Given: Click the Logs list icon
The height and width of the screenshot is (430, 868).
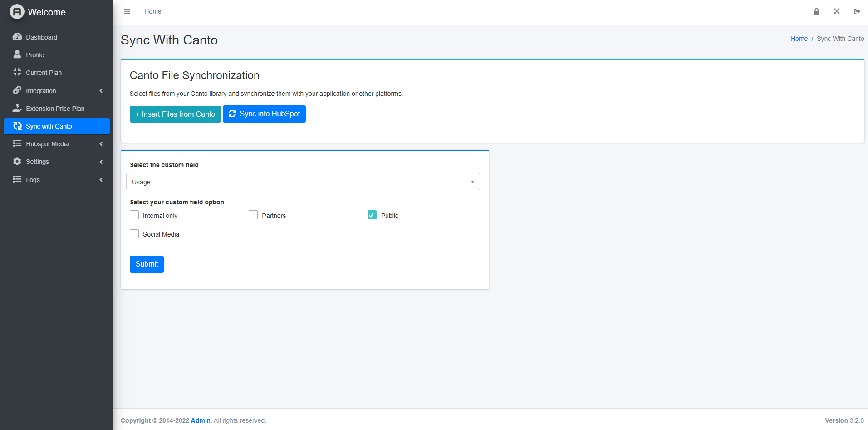Looking at the screenshot, I should 17,179.
